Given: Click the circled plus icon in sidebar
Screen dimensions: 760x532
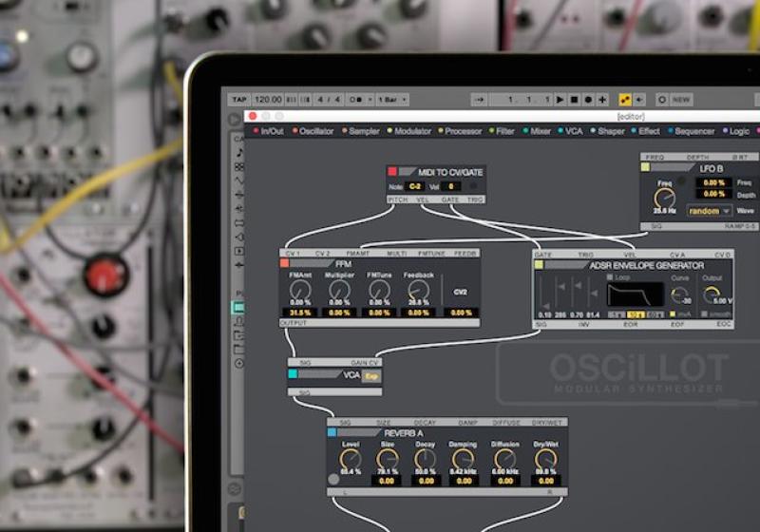Looking at the screenshot, I should 239,364.
